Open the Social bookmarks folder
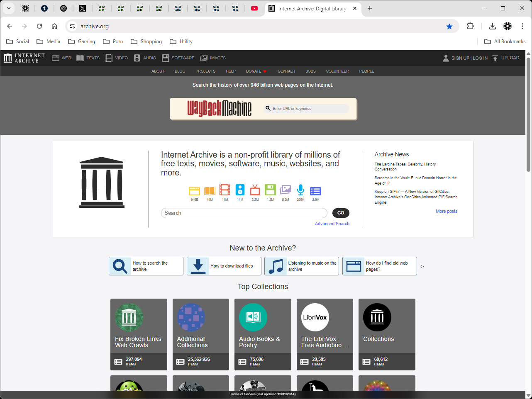 [x=18, y=41]
